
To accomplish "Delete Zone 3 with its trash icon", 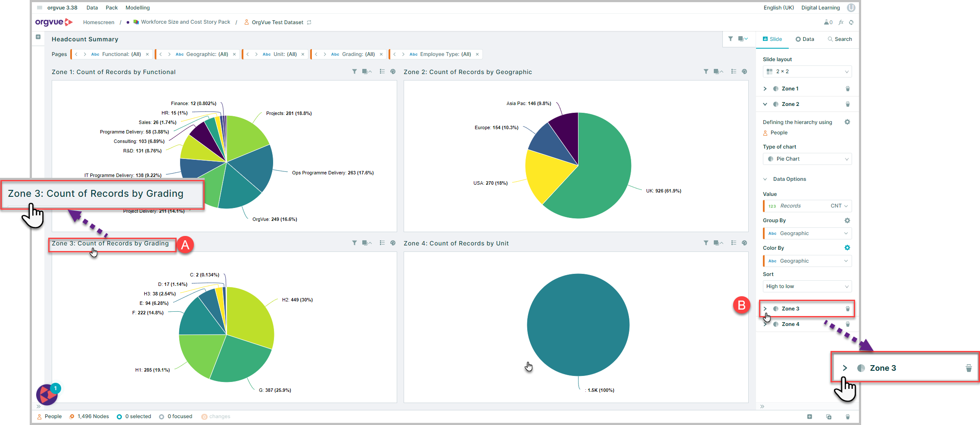I will [x=847, y=309].
